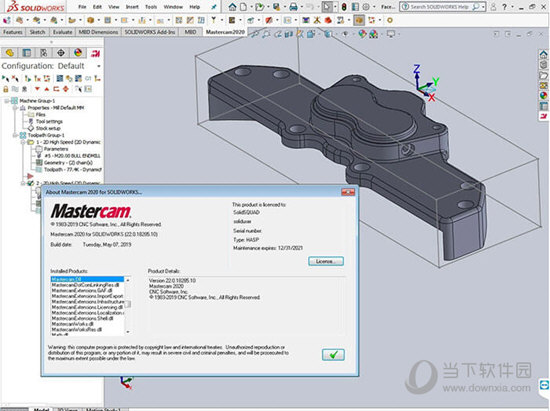Image resolution: width=550 pixels, height=411 pixels.
Task: Switch to the Evaluate tab
Action: (62, 32)
